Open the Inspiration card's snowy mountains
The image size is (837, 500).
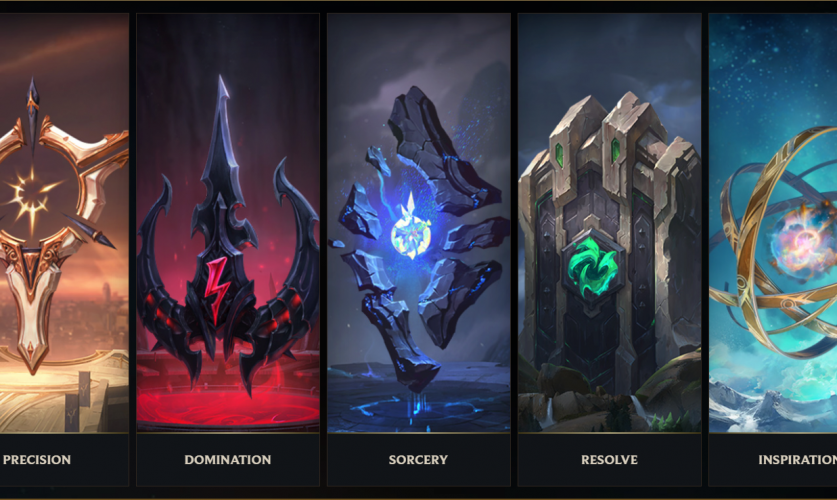(769, 408)
